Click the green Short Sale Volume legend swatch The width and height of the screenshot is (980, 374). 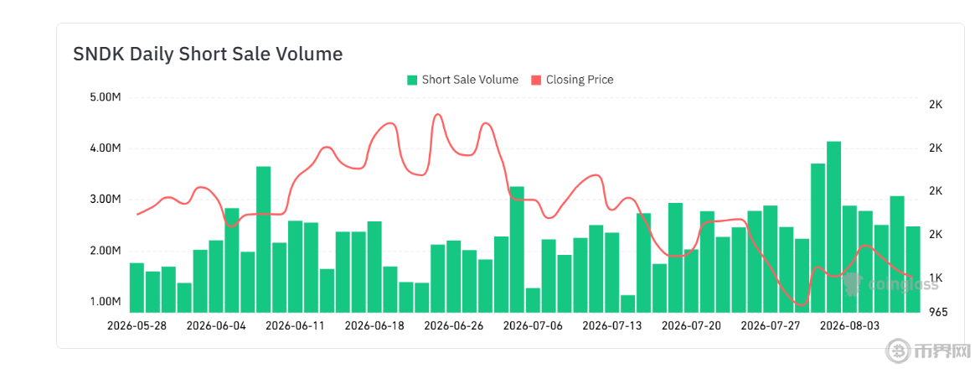pyautogui.click(x=412, y=80)
